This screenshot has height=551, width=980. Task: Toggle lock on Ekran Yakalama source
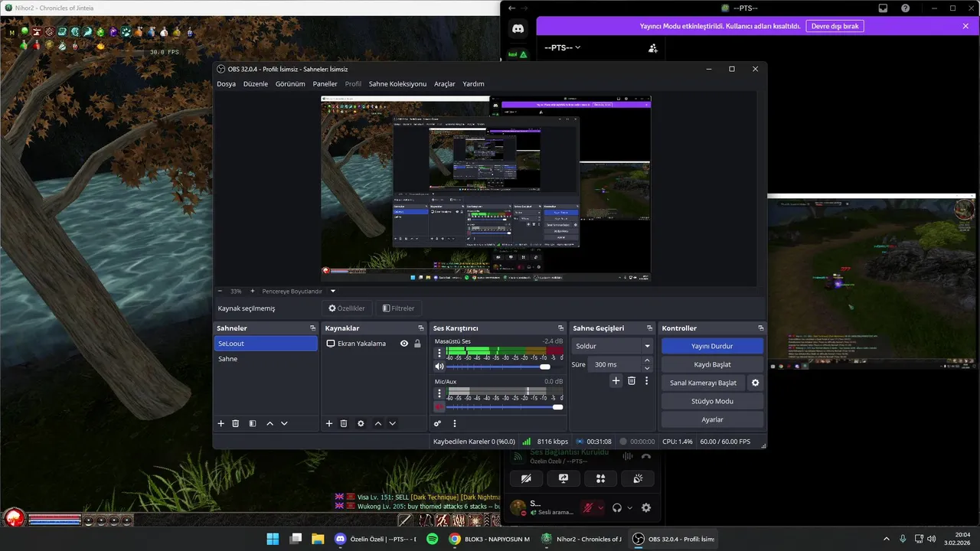(417, 344)
